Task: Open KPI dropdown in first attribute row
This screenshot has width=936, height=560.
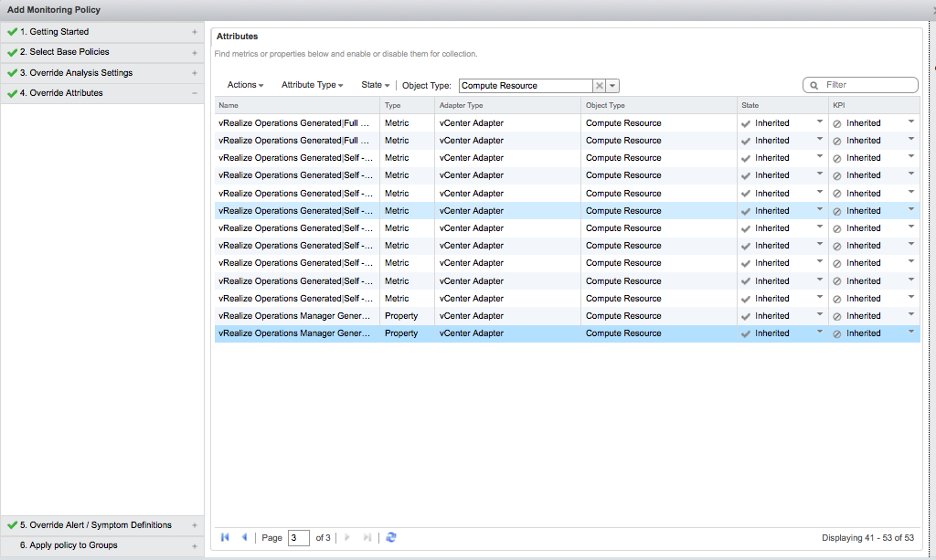Action: [910, 122]
